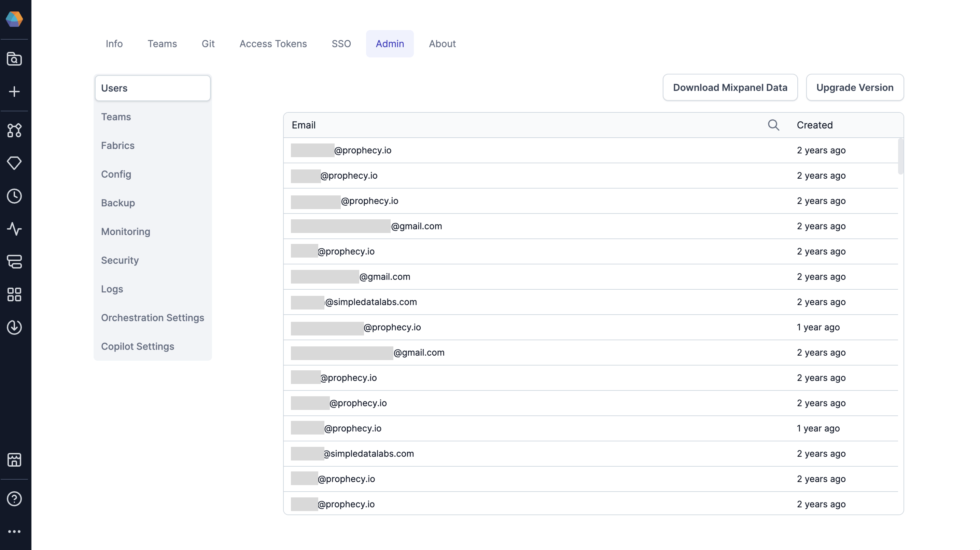Click the plus icon to create new
980x550 pixels.
pos(14,92)
